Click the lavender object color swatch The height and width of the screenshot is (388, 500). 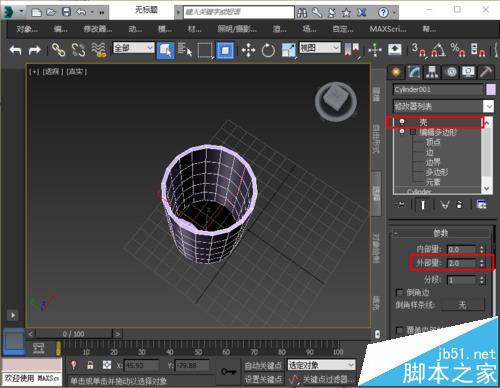[x=491, y=90]
